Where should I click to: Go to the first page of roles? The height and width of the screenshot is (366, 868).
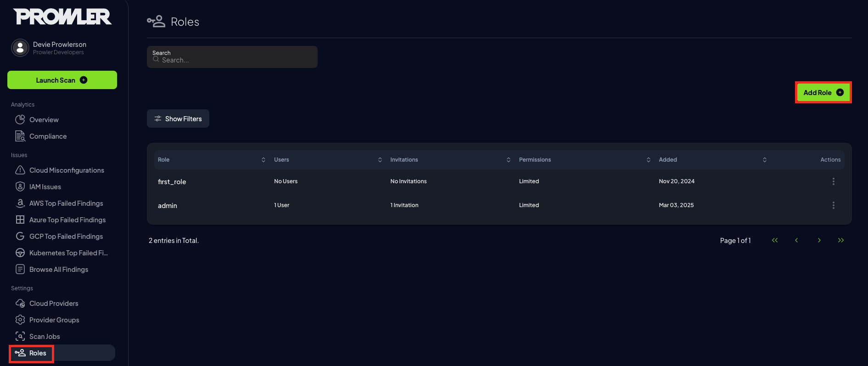(x=775, y=240)
